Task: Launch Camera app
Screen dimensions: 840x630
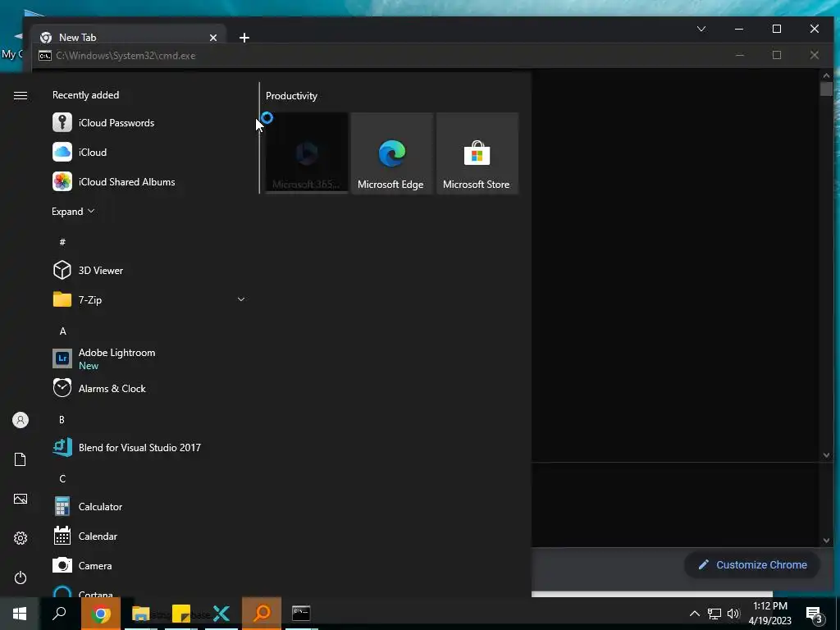Action: [x=149, y=565]
